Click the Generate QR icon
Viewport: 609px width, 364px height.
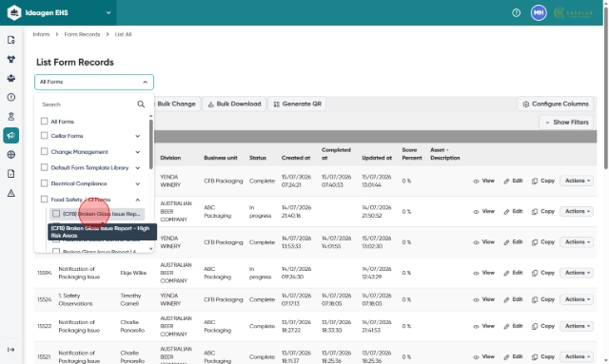[277, 104]
